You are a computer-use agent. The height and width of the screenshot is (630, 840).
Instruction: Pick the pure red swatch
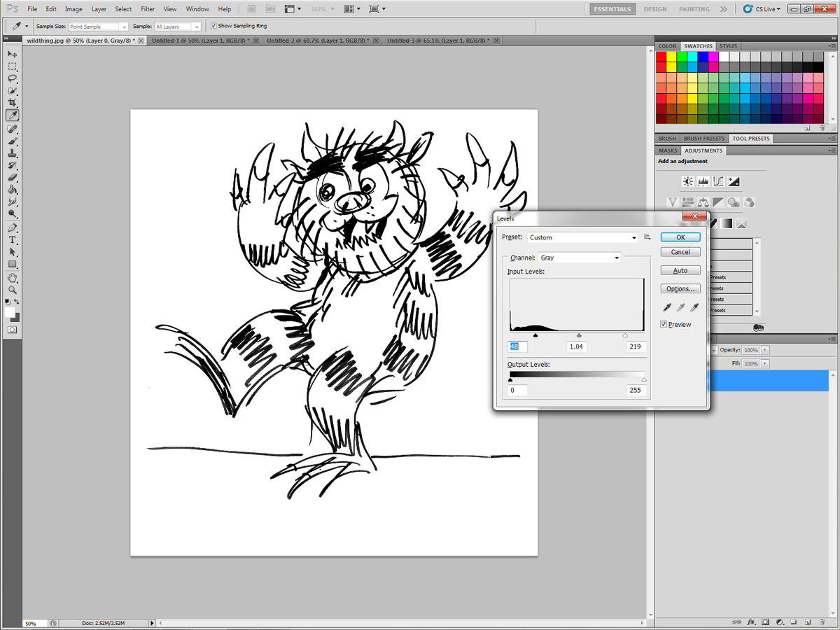coord(661,57)
